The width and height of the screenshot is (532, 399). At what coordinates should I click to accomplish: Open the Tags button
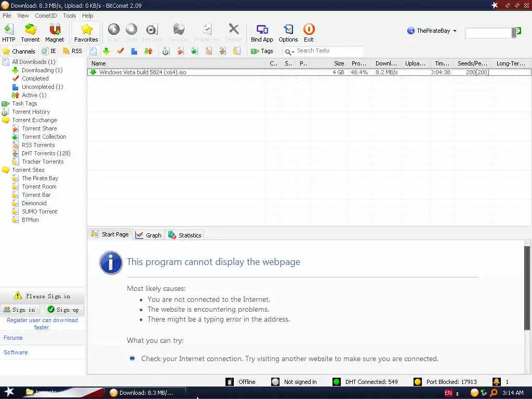(x=262, y=51)
